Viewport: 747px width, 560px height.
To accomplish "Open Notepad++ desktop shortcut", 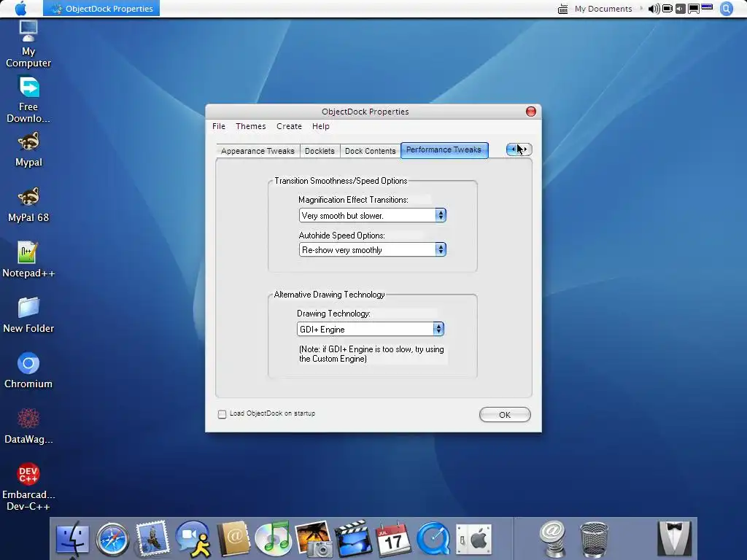I will point(28,260).
